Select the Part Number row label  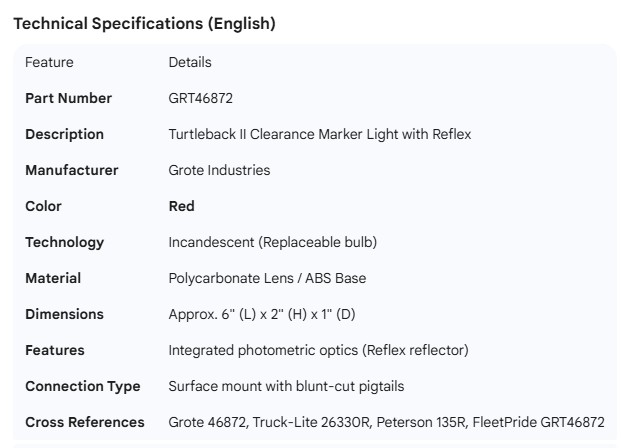click(68, 98)
